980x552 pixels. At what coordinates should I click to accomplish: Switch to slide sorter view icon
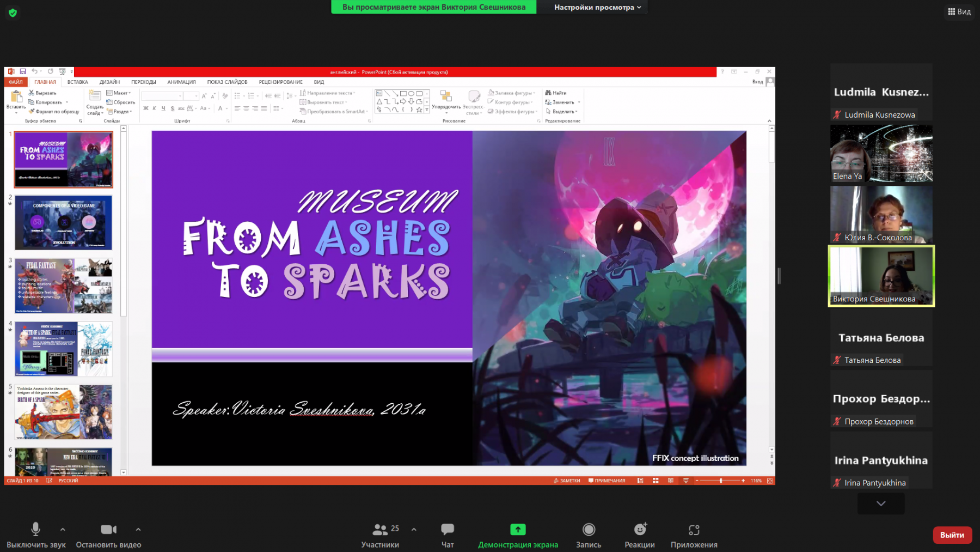656,481
